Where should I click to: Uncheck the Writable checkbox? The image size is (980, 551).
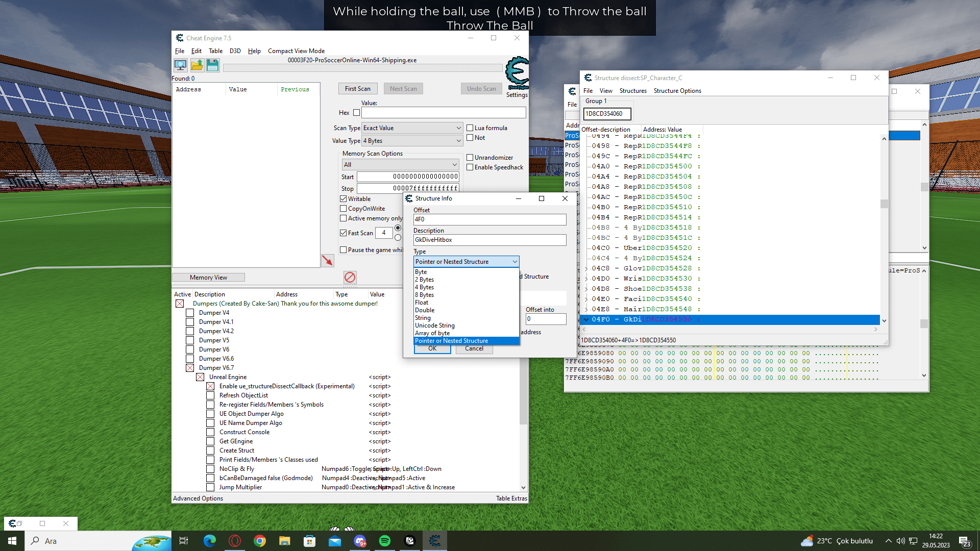click(x=344, y=199)
